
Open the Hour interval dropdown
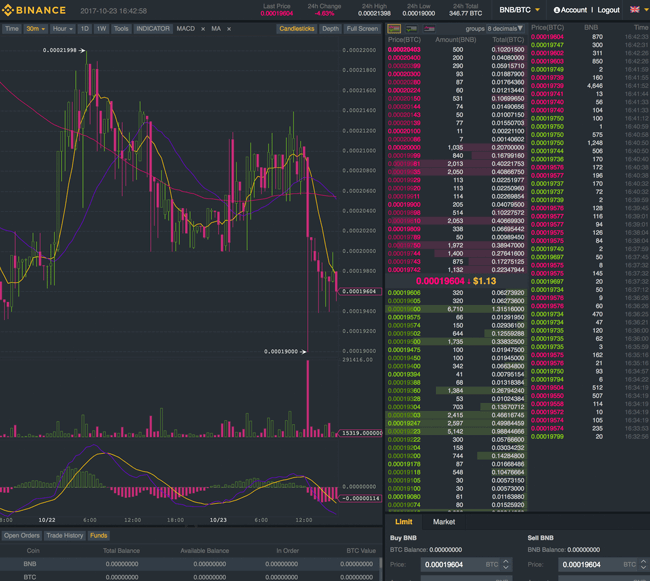coord(63,29)
